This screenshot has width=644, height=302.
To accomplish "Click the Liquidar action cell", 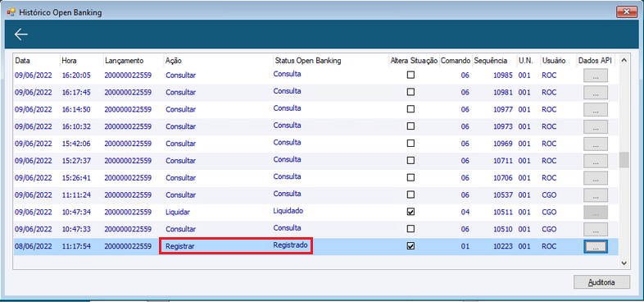I will [x=178, y=213].
